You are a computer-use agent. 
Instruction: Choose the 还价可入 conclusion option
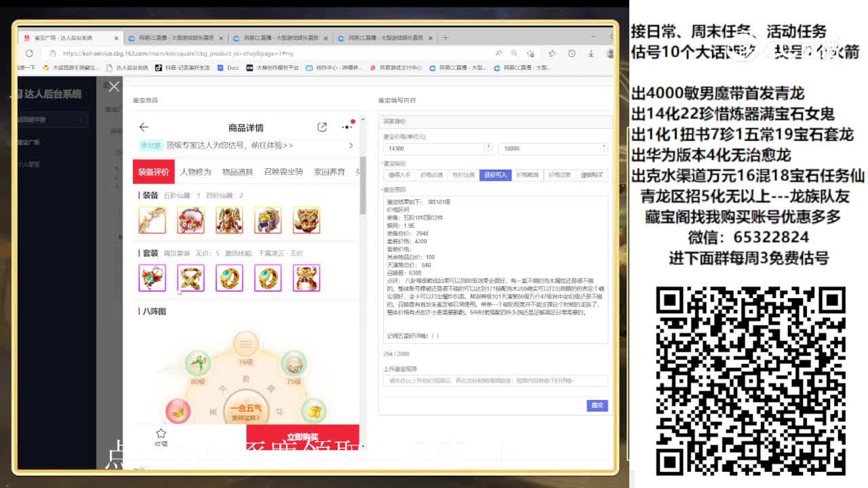(495, 175)
